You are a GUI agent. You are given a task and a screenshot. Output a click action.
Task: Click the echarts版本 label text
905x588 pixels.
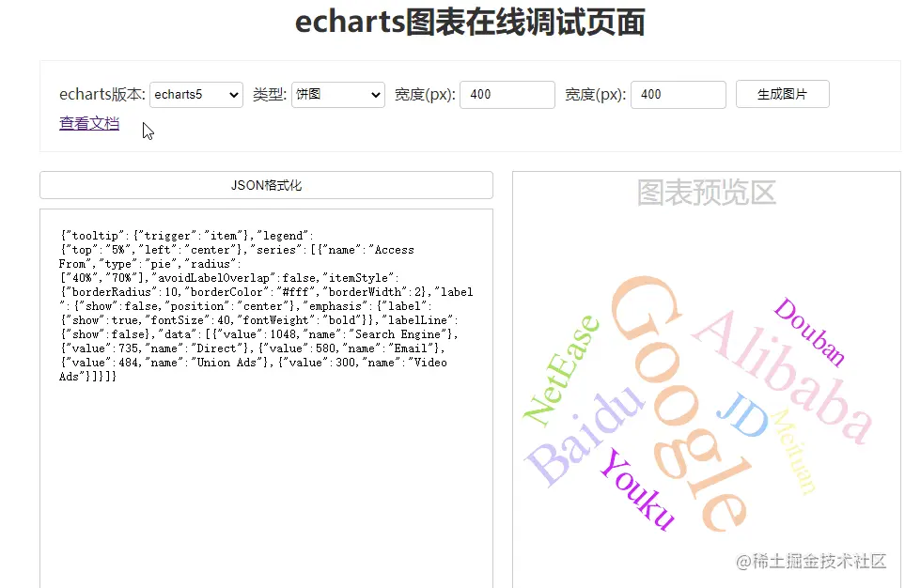[102, 94]
